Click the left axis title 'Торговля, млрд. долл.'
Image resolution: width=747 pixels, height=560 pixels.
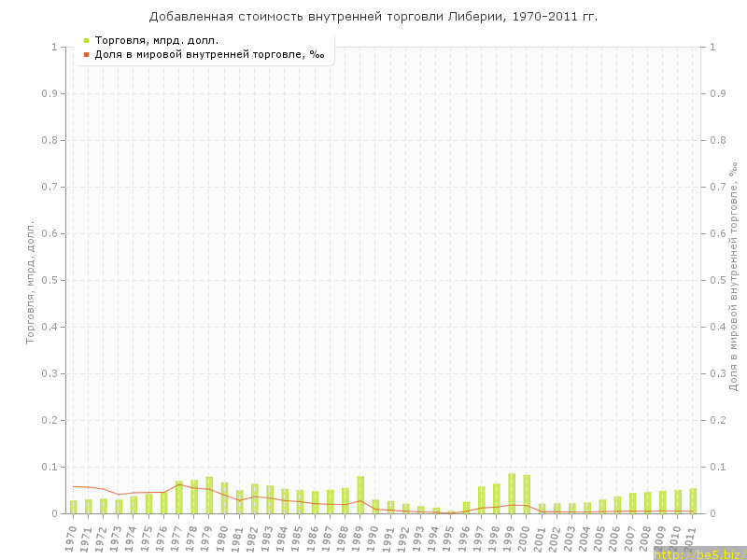[x=30, y=282]
